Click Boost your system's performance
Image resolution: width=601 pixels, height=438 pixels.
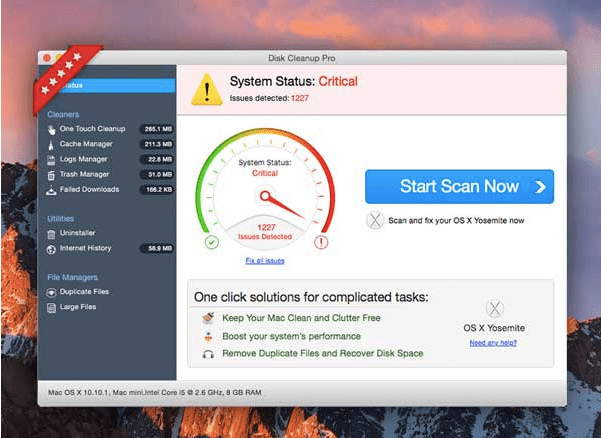pos(291,336)
